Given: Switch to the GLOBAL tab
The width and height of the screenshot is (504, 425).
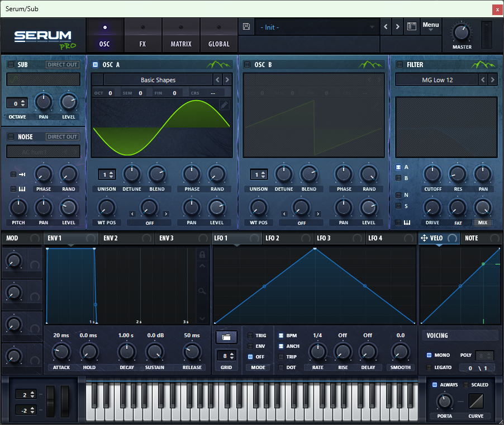Looking at the screenshot, I should (219, 35).
